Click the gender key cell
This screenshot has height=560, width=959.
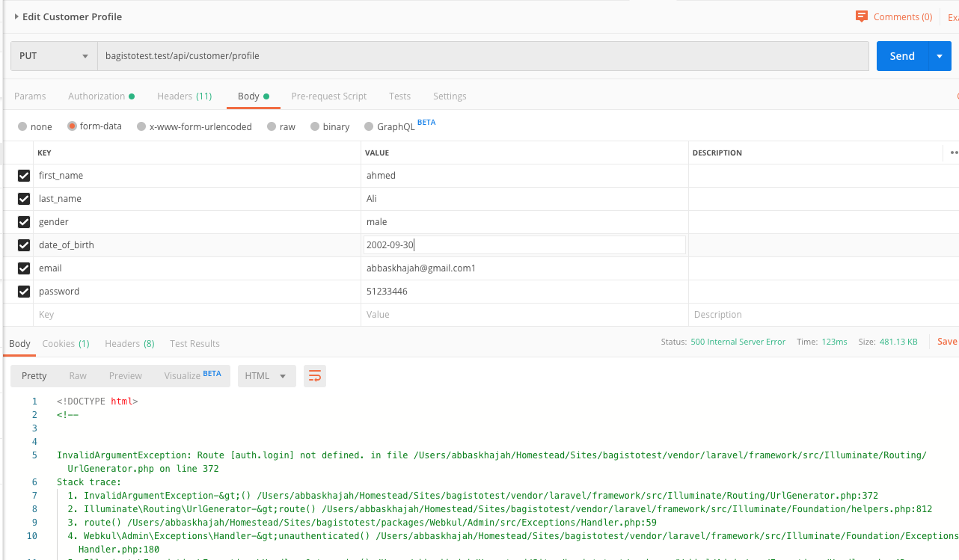coord(197,222)
